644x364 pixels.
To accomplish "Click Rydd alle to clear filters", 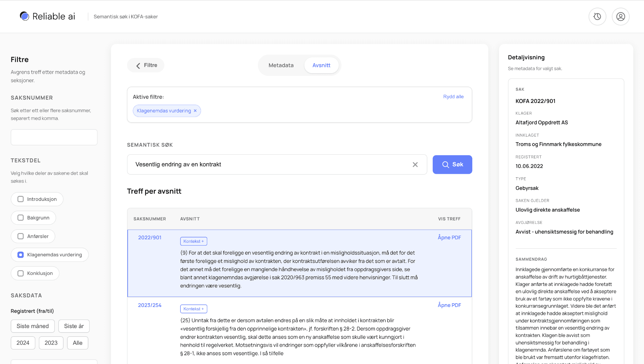I will click(453, 97).
